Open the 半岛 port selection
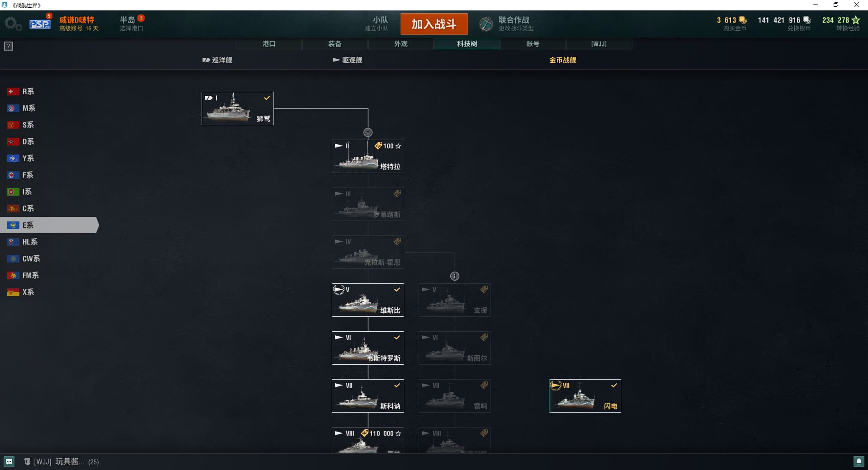Screen dimensions: 868x470 pos(132,23)
